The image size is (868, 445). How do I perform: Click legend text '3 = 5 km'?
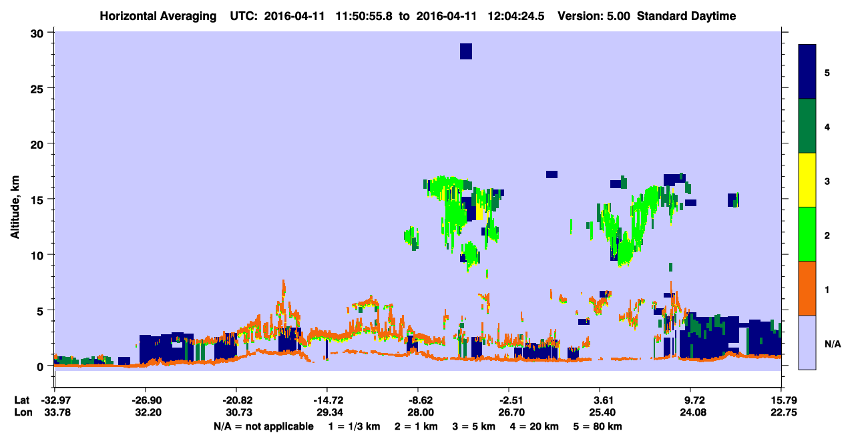pyautogui.click(x=473, y=426)
